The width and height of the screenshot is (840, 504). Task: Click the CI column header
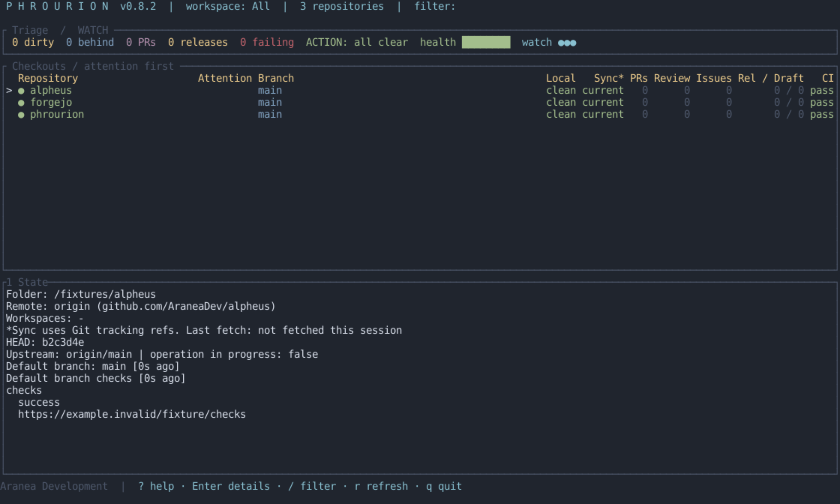pos(828,78)
